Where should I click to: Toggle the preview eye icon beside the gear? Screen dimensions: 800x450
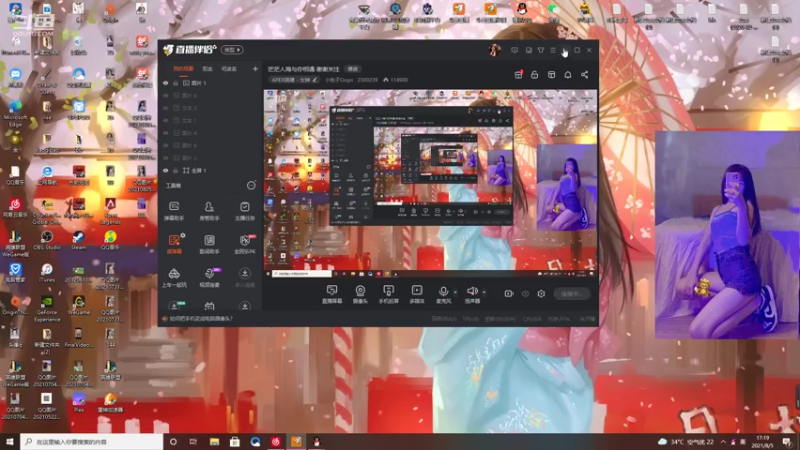pos(525,294)
